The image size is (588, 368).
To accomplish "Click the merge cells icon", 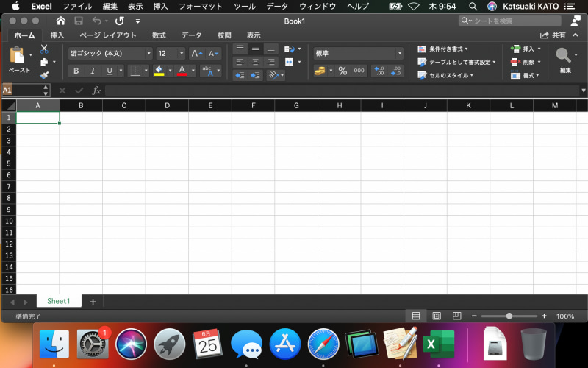I will pos(289,62).
